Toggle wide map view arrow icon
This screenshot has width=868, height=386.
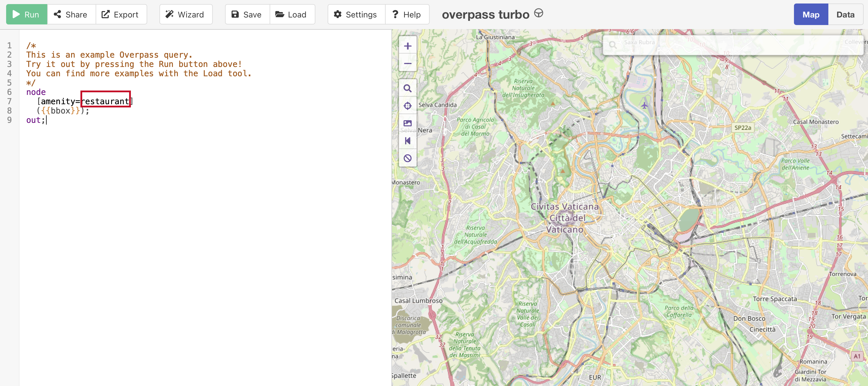(407, 141)
